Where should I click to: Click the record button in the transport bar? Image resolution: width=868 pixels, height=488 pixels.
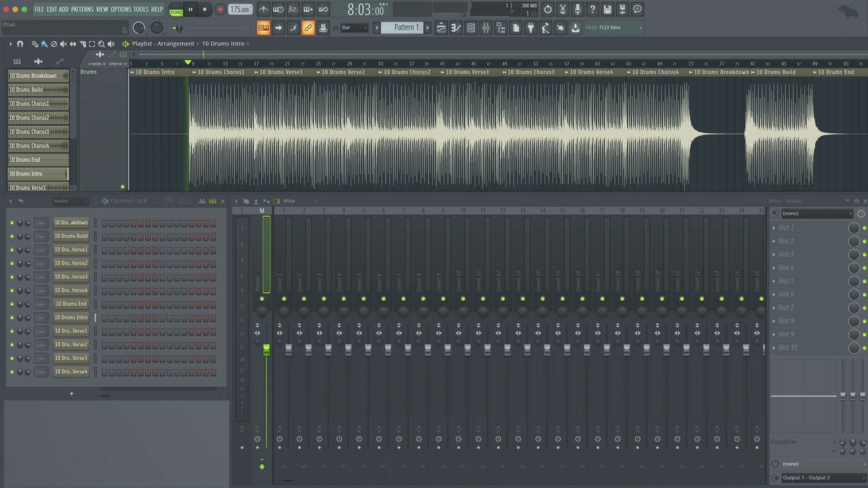click(x=220, y=9)
